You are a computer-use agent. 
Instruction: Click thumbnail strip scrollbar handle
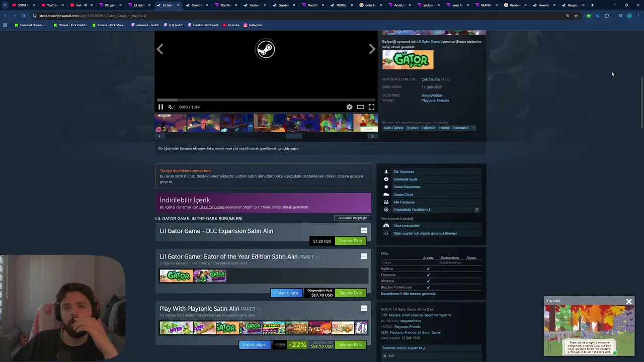294,136
